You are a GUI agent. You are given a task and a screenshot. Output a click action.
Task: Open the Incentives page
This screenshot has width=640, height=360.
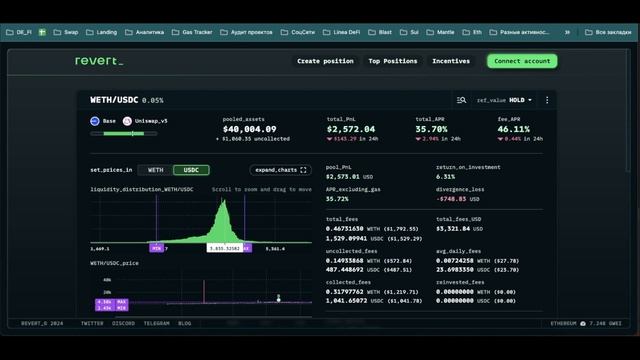[451, 61]
